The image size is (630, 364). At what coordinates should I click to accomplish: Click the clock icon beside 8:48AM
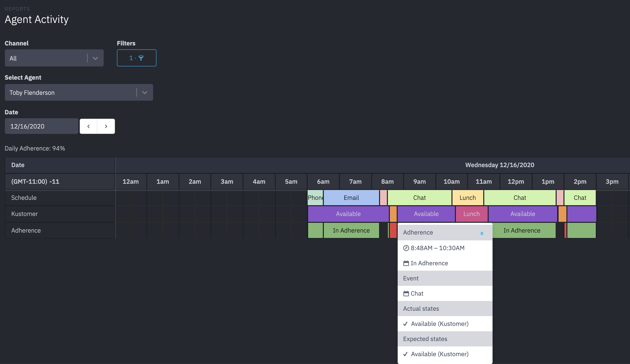(406, 248)
